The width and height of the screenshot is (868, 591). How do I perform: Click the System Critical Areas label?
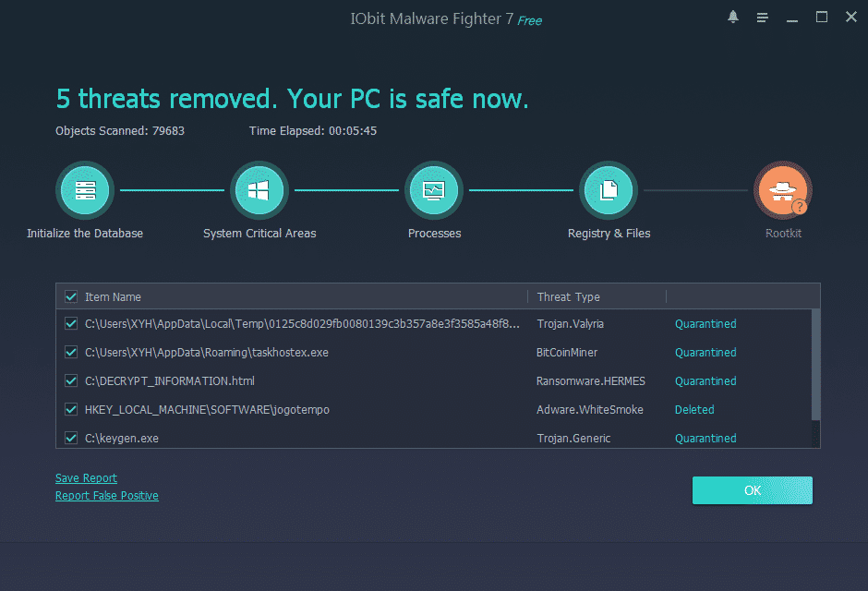259,234
